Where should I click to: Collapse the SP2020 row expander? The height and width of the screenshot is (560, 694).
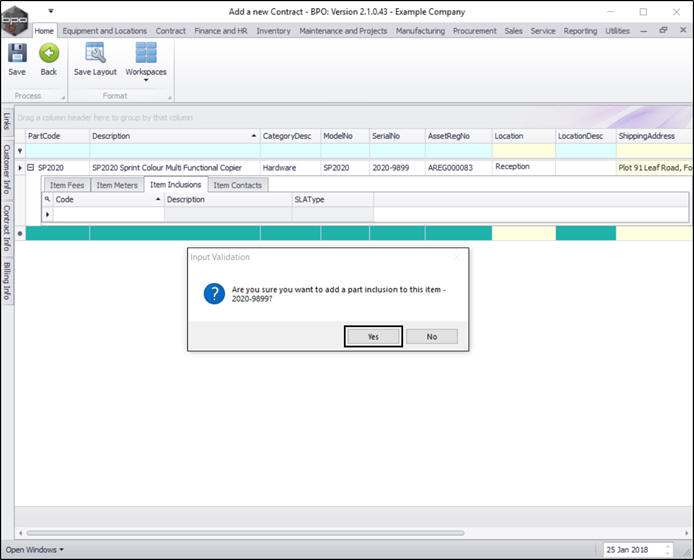click(x=31, y=167)
